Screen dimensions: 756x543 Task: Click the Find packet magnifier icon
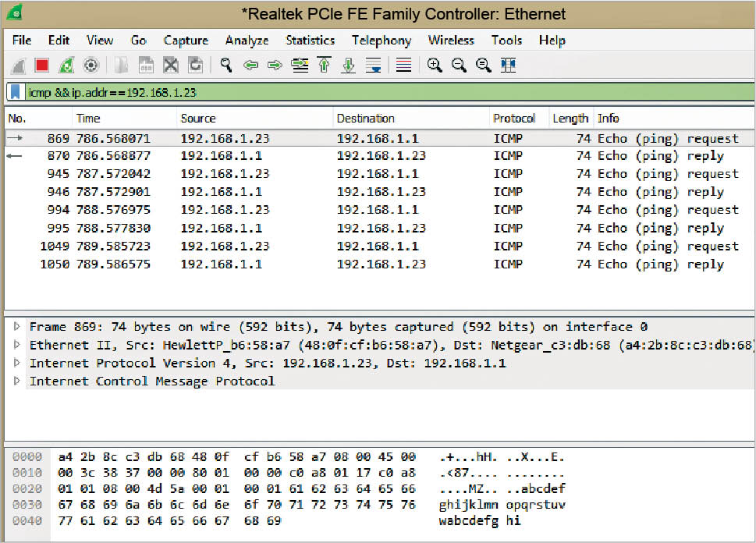click(226, 66)
